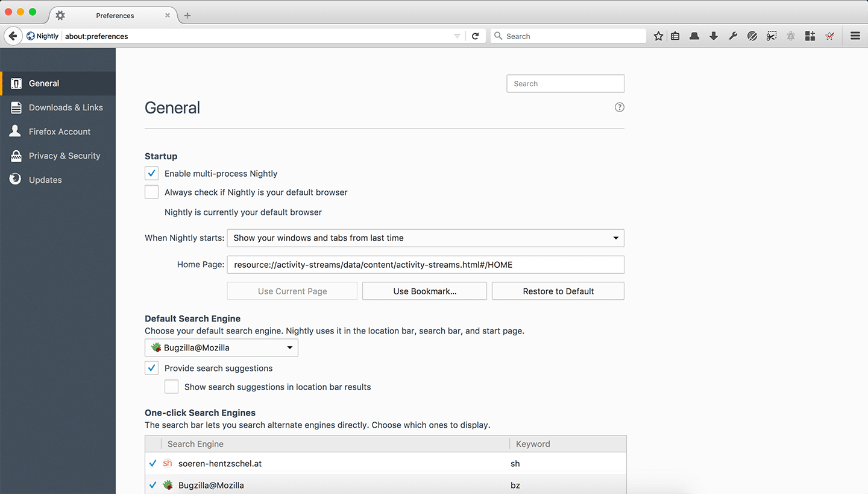The height and width of the screenshot is (494, 868).
Task: Click the hat-shaped toolbar icon
Action: 694,36
